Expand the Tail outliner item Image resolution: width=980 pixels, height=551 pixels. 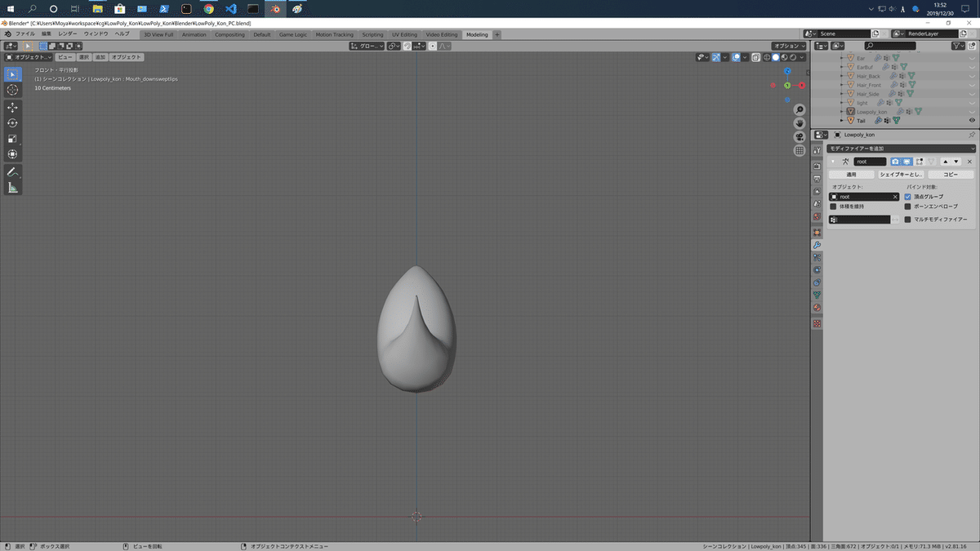pyautogui.click(x=840, y=120)
